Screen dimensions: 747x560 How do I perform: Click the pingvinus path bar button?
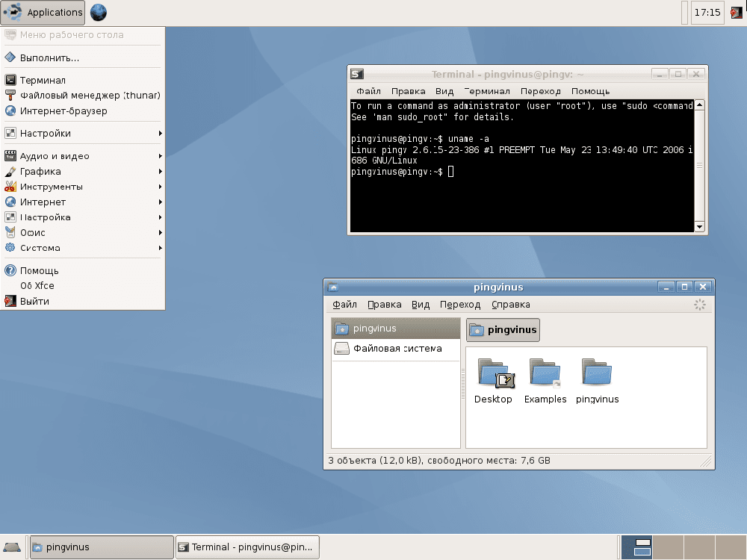pos(503,329)
